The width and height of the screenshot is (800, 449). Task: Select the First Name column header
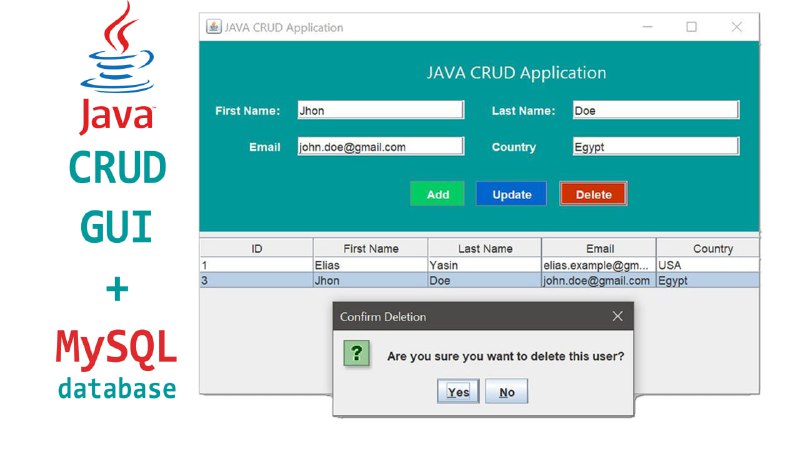[x=370, y=248]
